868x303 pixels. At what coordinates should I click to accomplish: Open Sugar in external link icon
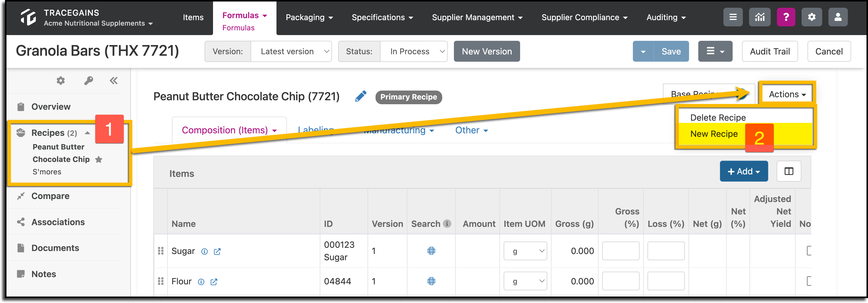(x=217, y=252)
